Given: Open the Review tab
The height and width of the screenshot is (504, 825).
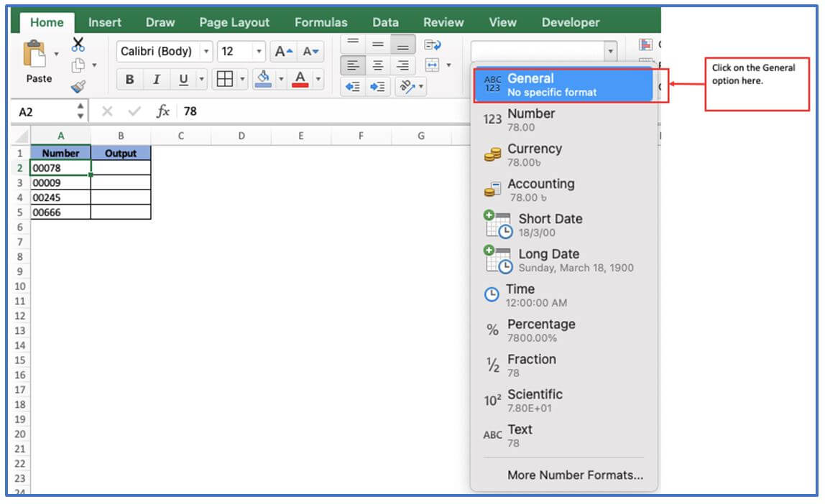Looking at the screenshot, I should 443,22.
